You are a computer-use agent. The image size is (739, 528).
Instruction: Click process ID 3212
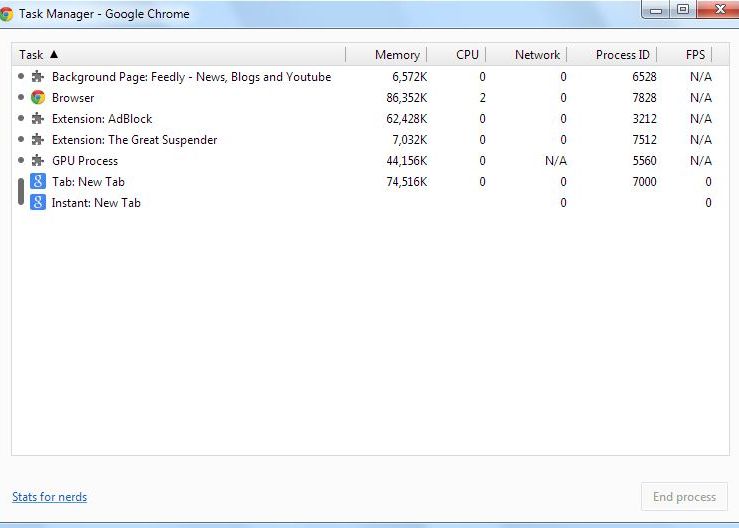(x=644, y=118)
